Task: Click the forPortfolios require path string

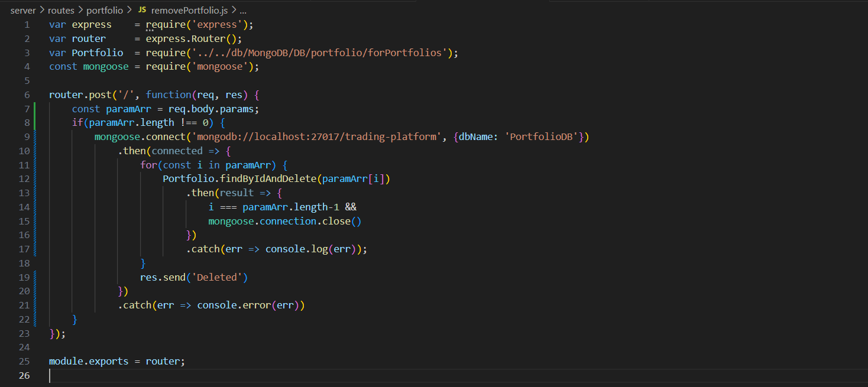Action: (319, 53)
